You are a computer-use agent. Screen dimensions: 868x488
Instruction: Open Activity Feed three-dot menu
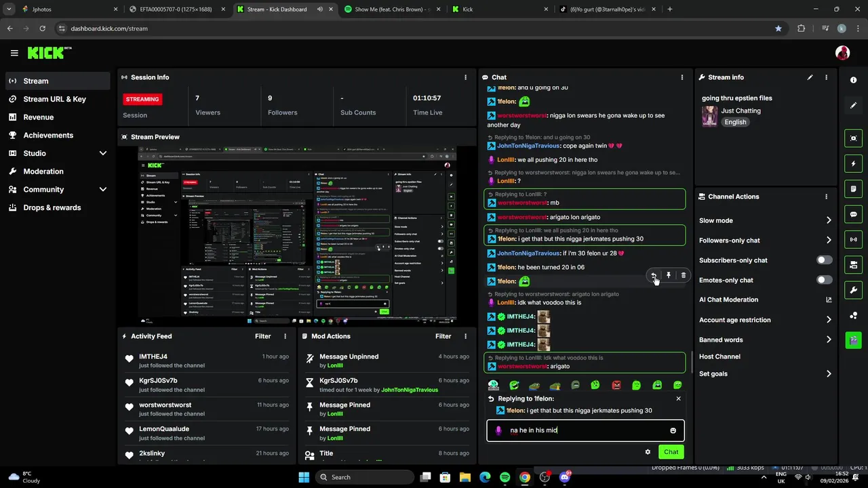[x=285, y=336]
